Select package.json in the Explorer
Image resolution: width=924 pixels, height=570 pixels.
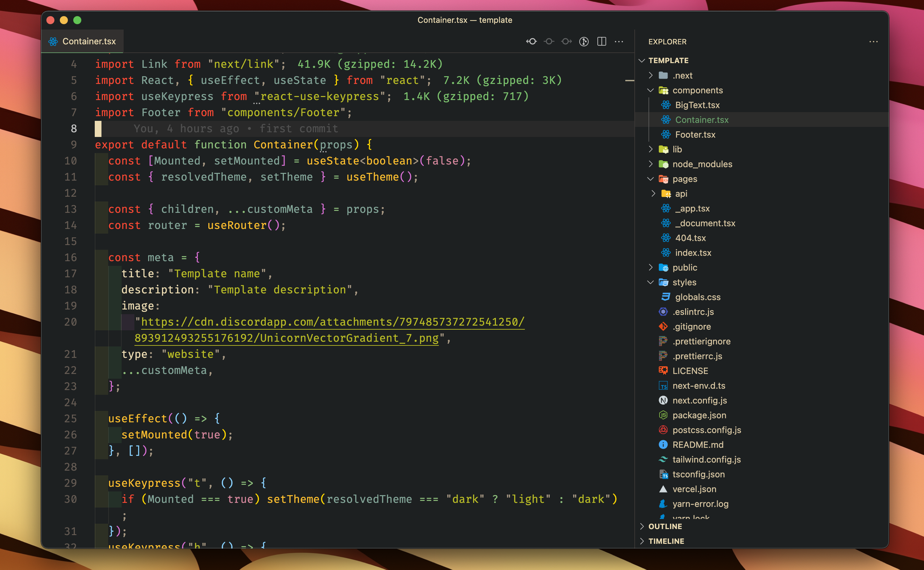(700, 415)
